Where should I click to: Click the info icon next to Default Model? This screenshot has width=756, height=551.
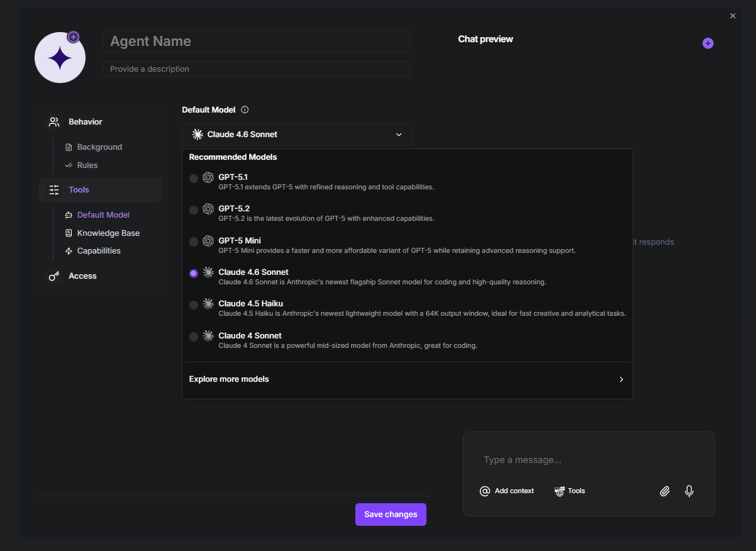tap(245, 109)
